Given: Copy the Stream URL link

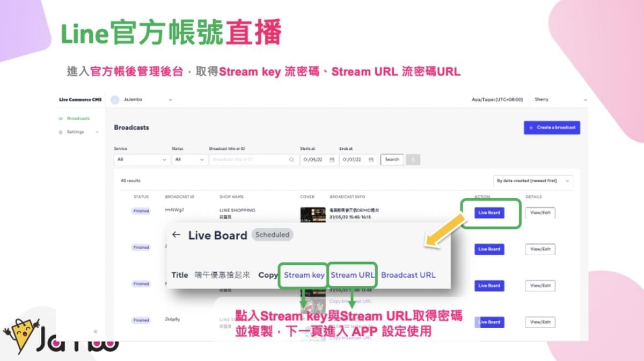Looking at the screenshot, I should pyautogui.click(x=353, y=275).
